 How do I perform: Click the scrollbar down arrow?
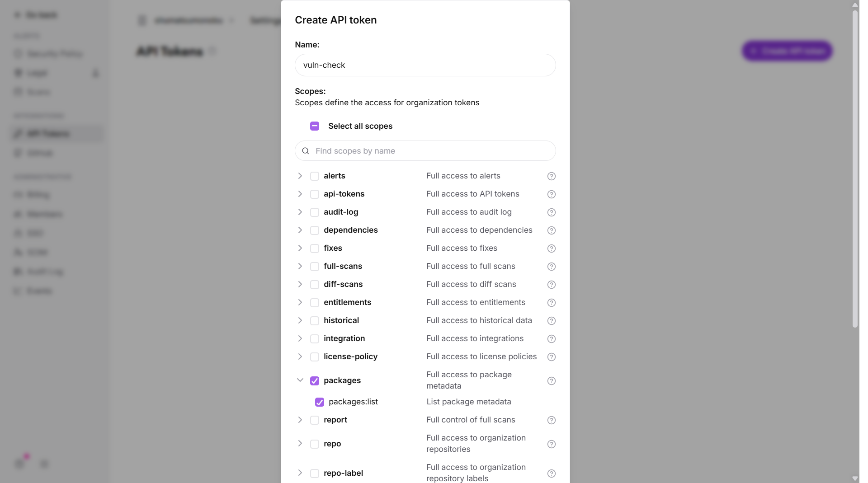coord(855,478)
